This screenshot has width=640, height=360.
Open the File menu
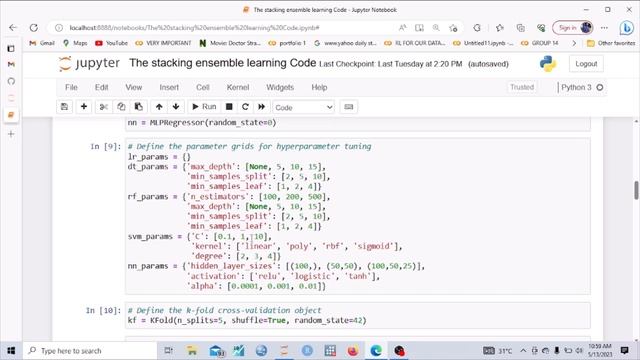[71, 87]
